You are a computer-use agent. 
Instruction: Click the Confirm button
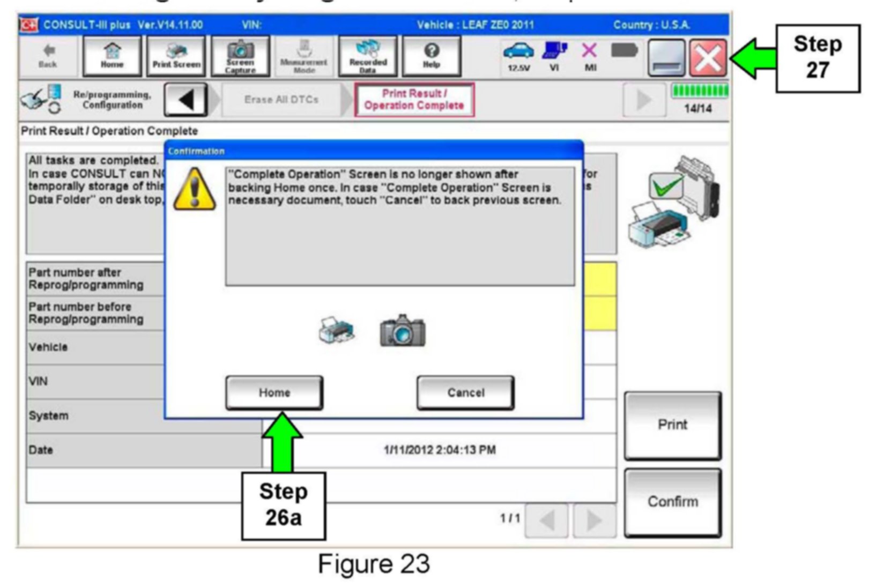pyautogui.click(x=672, y=502)
